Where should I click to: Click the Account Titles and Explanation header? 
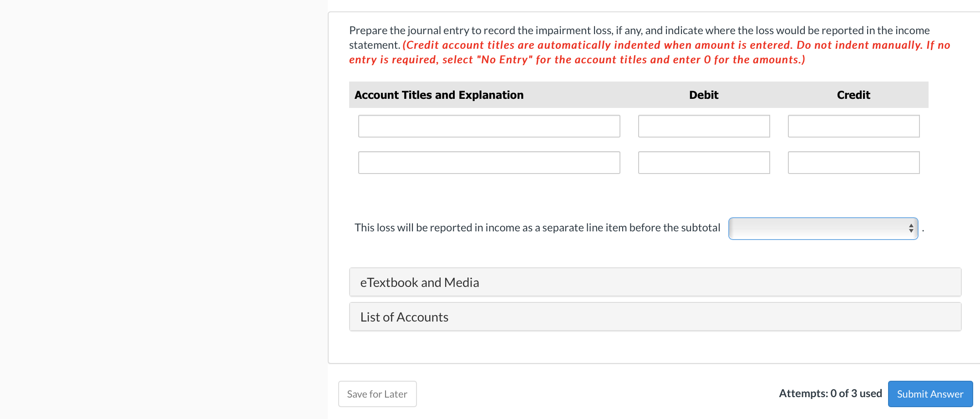pyautogui.click(x=439, y=95)
